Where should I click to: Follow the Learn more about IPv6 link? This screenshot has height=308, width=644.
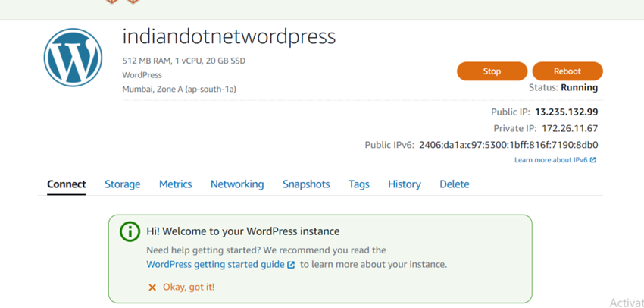552,160
